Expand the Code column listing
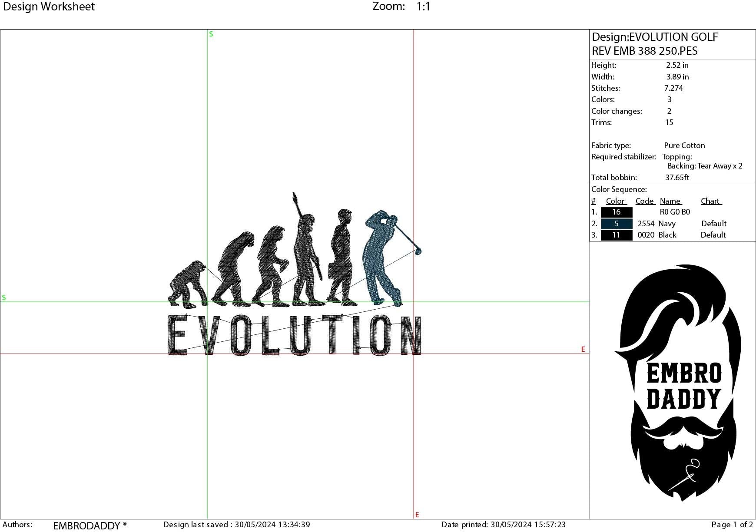Screen dimensions: 756x532 click(645, 201)
